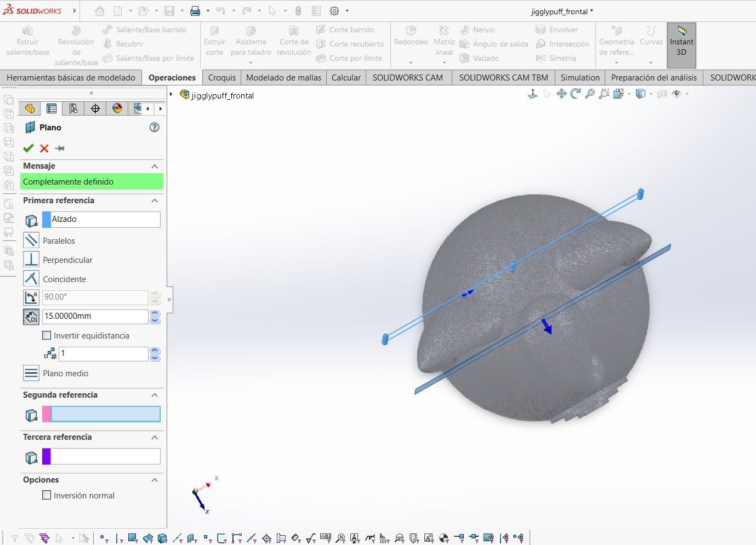Switch to the Croquis tab

click(x=222, y=78)
